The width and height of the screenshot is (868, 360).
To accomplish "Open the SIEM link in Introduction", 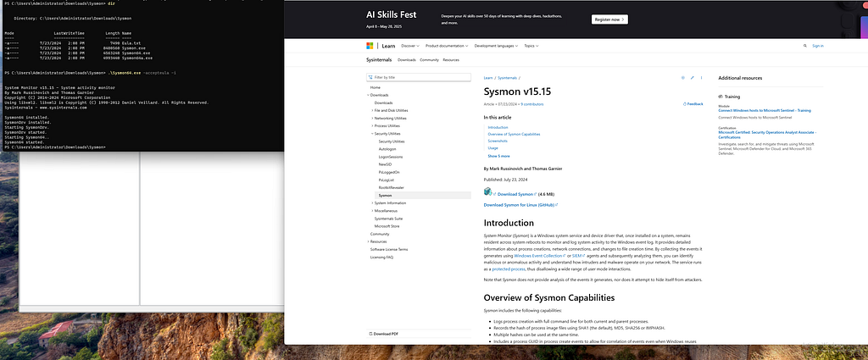I will (576, 256).
